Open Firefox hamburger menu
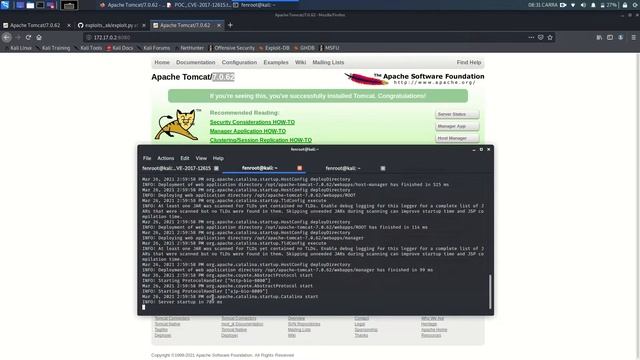The height and width of the screenshot is (360, 640). pos(633,37)
